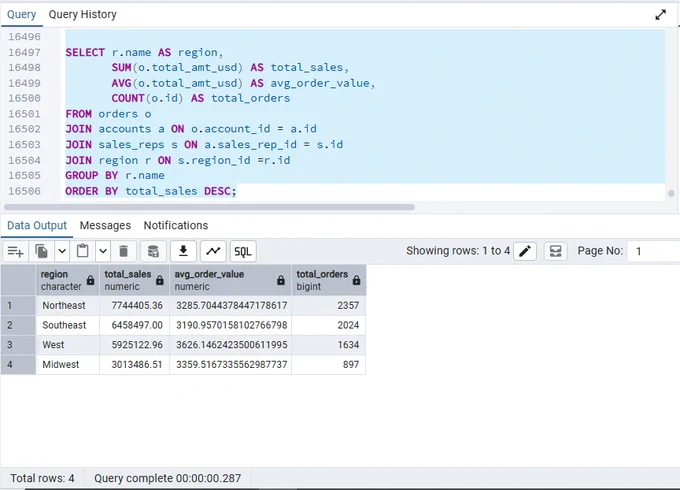
Task: Show the SQL button in results toolbar
Action: point(243,252)
